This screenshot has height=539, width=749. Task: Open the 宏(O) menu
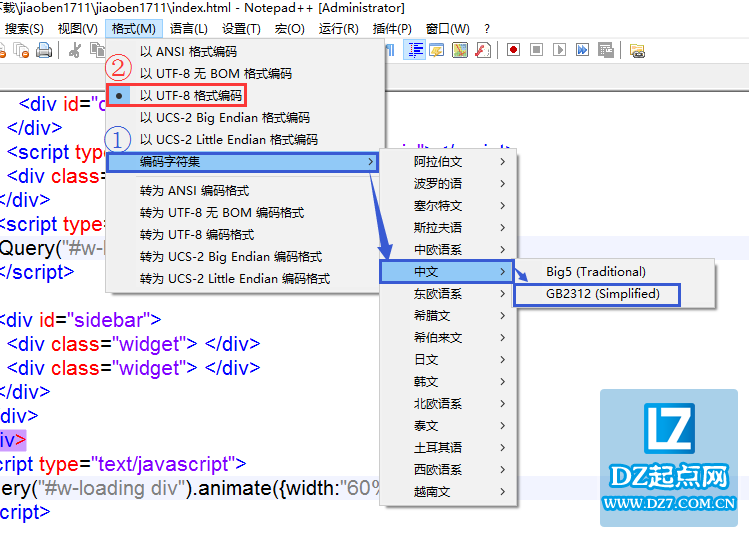click(289, 29)
